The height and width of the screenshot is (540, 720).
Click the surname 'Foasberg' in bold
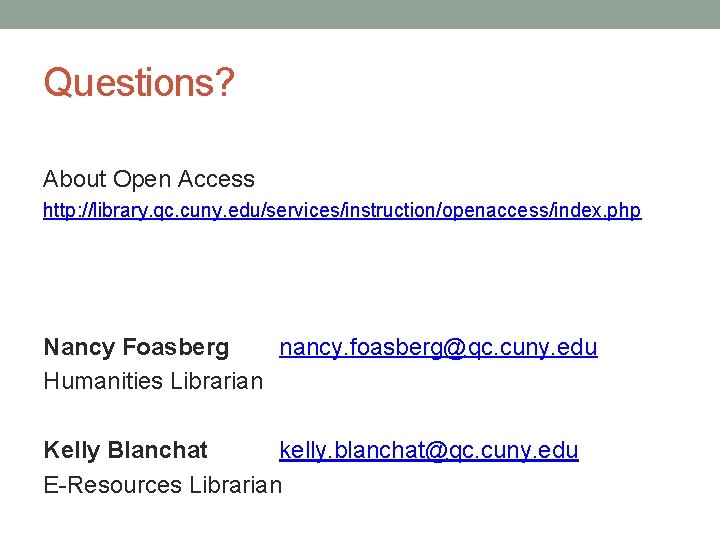175,348
